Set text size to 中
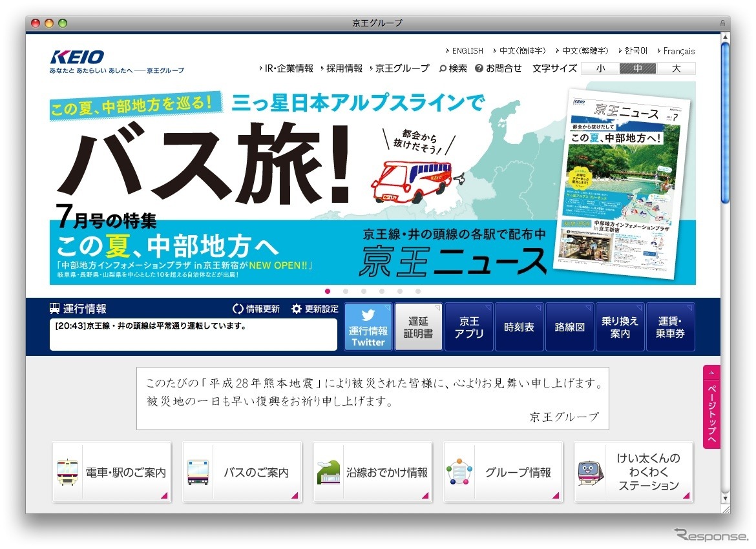This screenshot has height=549, width=756. 638,68
